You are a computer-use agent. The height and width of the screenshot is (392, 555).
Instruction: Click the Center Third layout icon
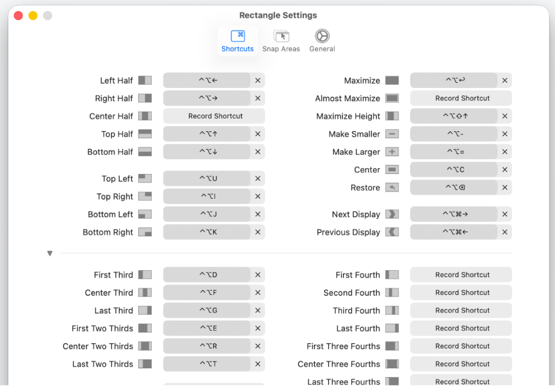(145, 293)
